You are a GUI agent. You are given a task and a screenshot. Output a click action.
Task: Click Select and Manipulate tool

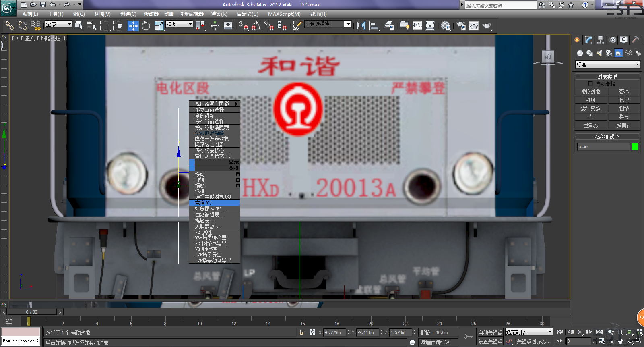click(215, 26)
